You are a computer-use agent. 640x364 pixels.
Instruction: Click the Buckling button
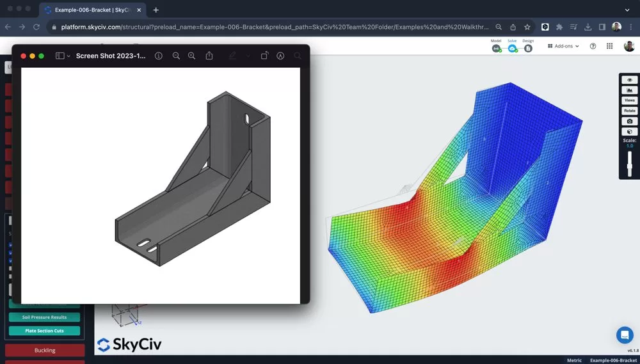[x=45, y=351]
